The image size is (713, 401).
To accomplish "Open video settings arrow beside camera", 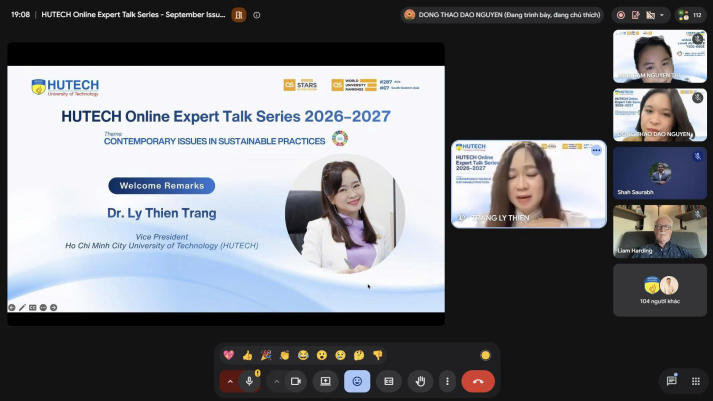I will pos(276,381).
